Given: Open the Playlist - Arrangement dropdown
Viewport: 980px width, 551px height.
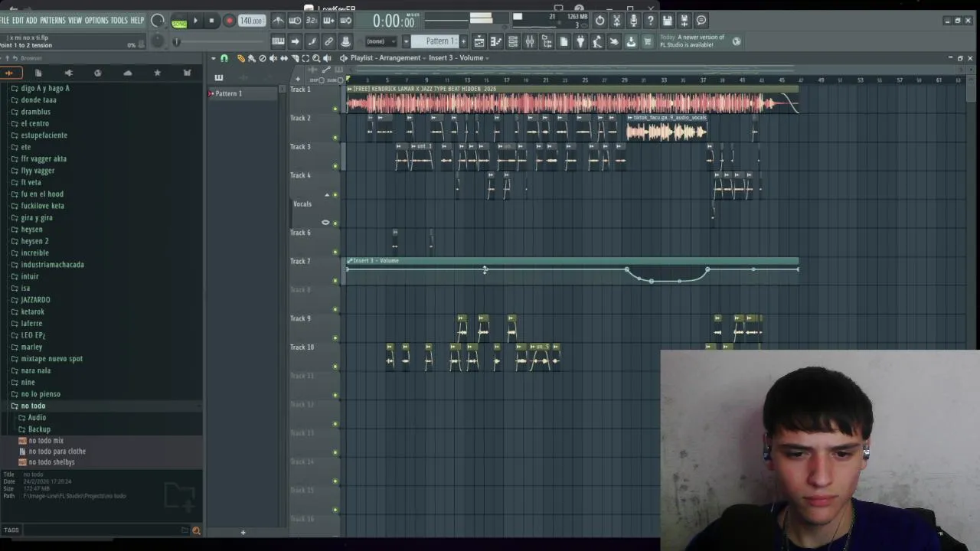Looking at the screenshot, I should tap(387, 58).
